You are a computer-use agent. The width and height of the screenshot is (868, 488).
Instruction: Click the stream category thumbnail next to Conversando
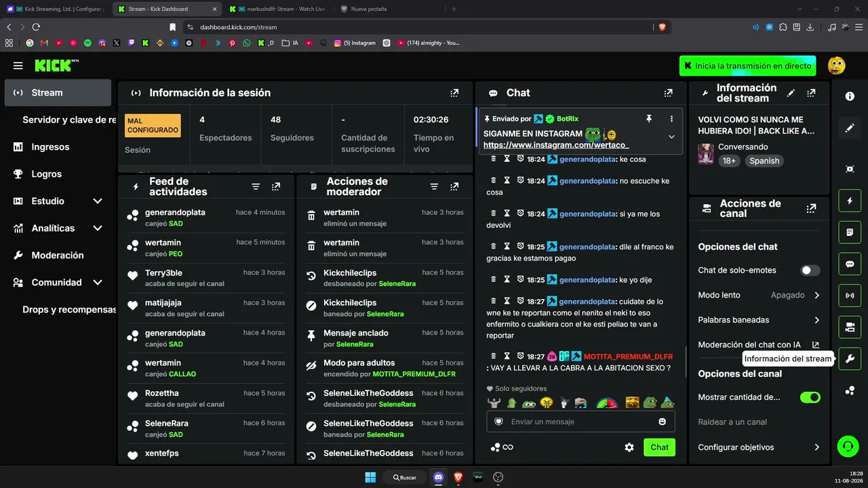[706, 154]
